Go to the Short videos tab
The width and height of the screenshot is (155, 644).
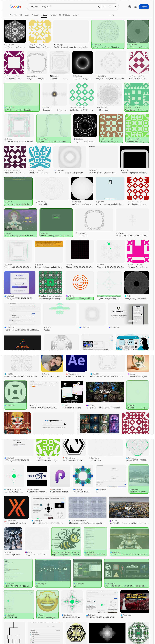(x=64, y=15)
